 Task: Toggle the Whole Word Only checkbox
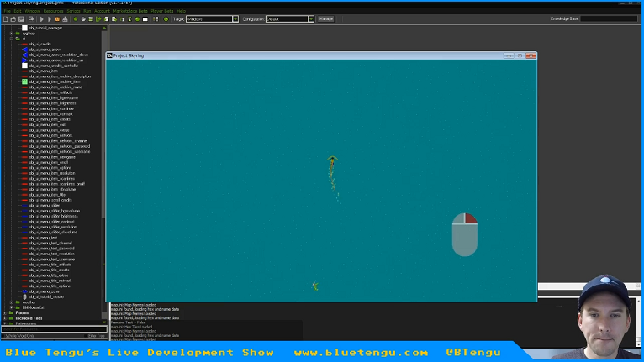click(3, 336)
